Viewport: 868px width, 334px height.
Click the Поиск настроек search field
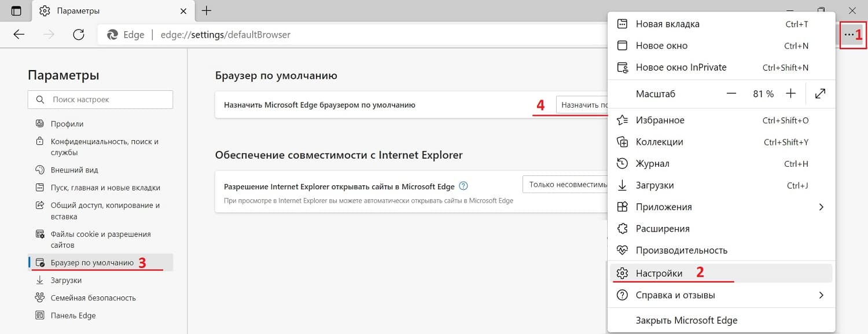point(100,100)
